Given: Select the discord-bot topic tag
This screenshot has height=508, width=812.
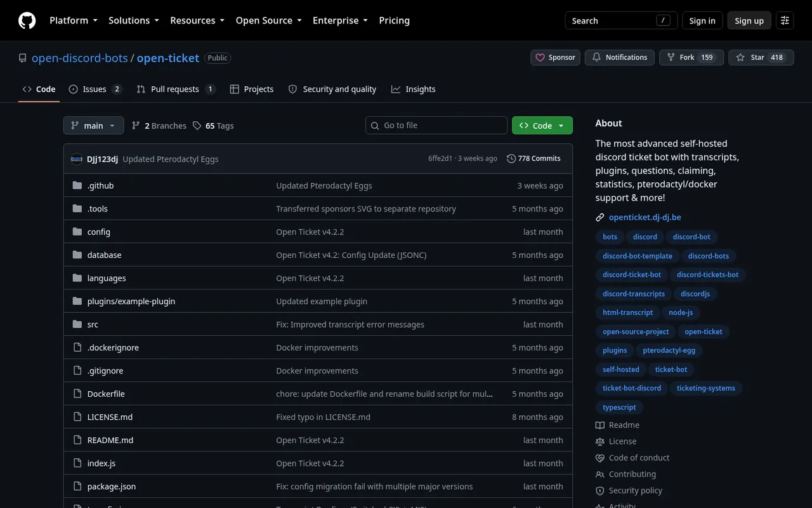Looking at the screenshot, I should pyautogui.click(x=691, y=237).
